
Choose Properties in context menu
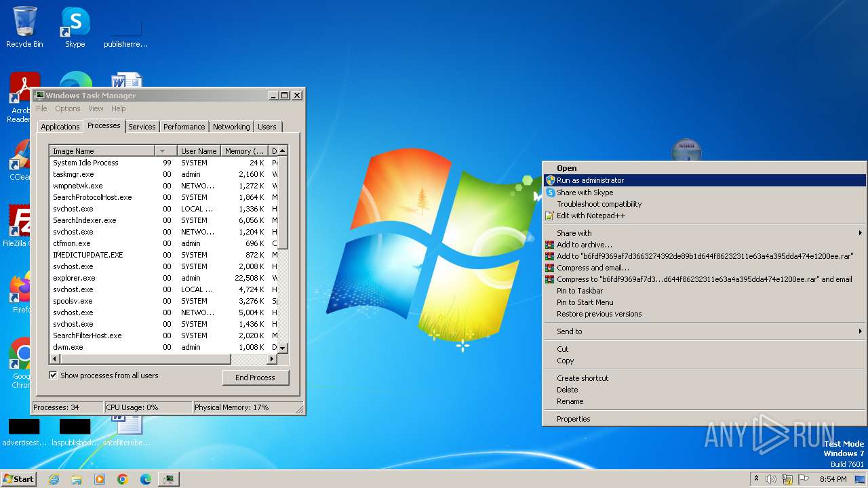(x=705, y=419)
